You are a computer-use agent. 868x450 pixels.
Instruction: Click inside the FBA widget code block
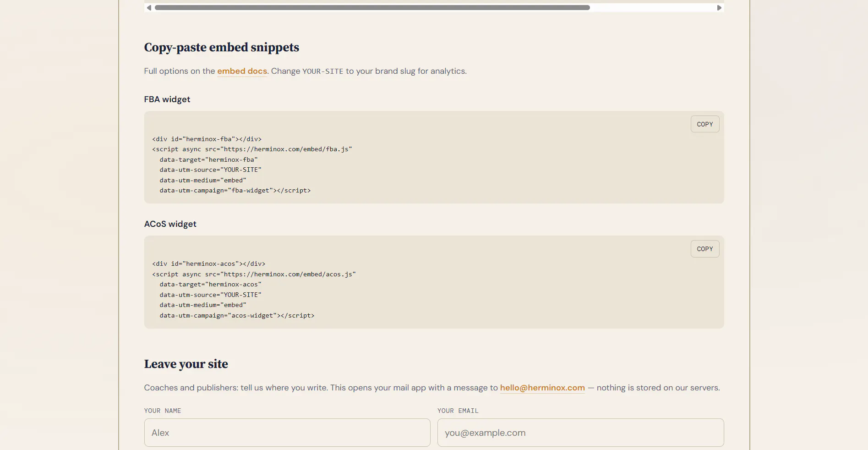434,157
